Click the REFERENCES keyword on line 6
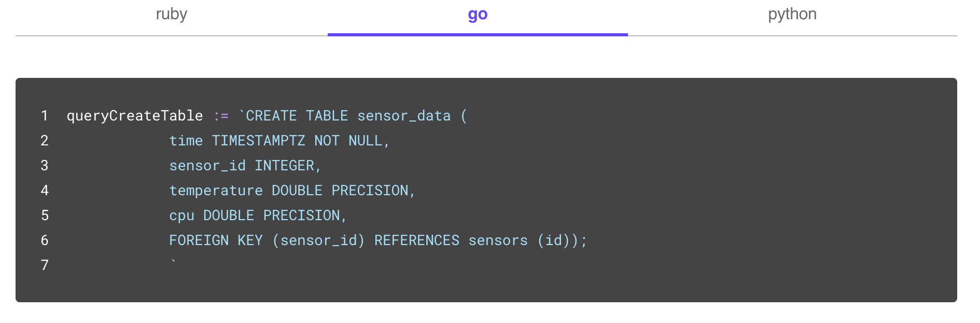The width and height of the screenshot is (980, 323). (417, 240)
